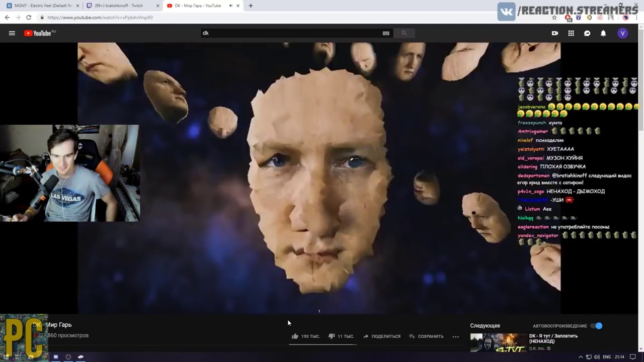Go back in browser history

tap(7, 17)
